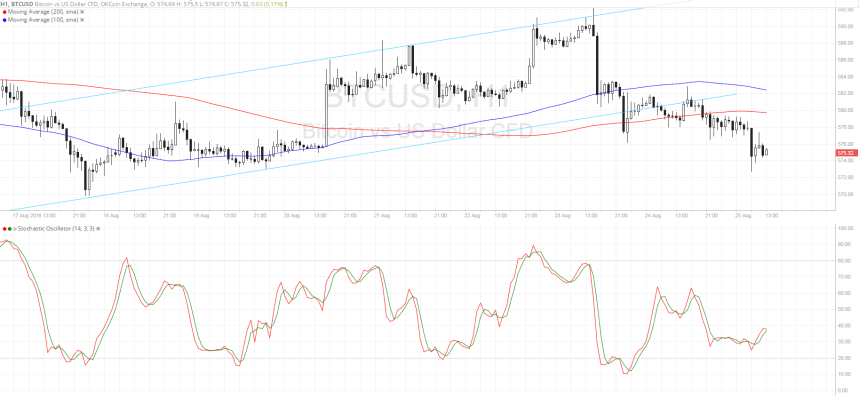
Task: Remove the Stochastic Oscillator indicator
Action: tap(98, 229)
